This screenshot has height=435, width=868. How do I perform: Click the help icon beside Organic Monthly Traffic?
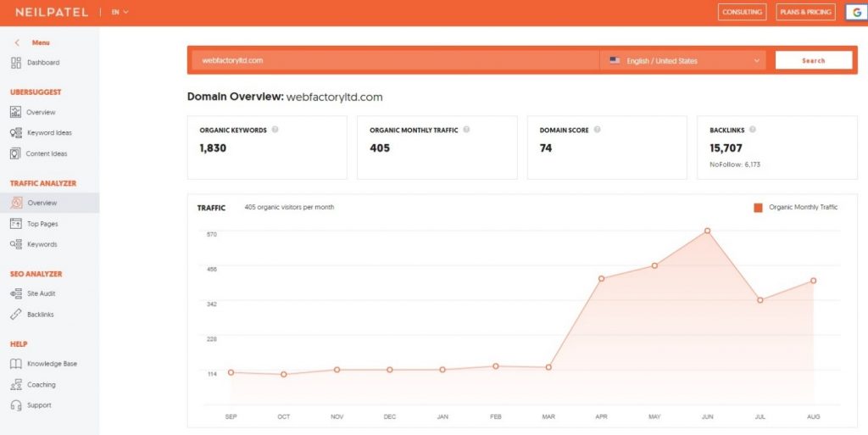tap(466, 130)
